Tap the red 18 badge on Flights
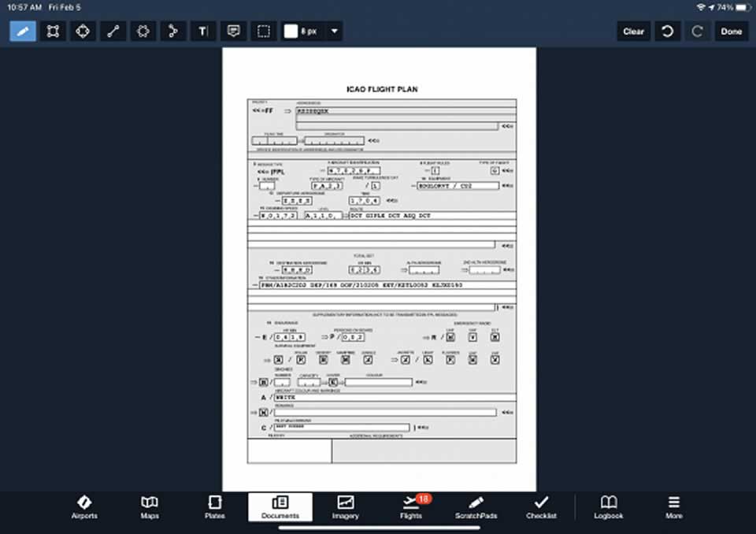The height and width of the screenshot is (534, 756). pyautogui.click(x=424, y=499)
